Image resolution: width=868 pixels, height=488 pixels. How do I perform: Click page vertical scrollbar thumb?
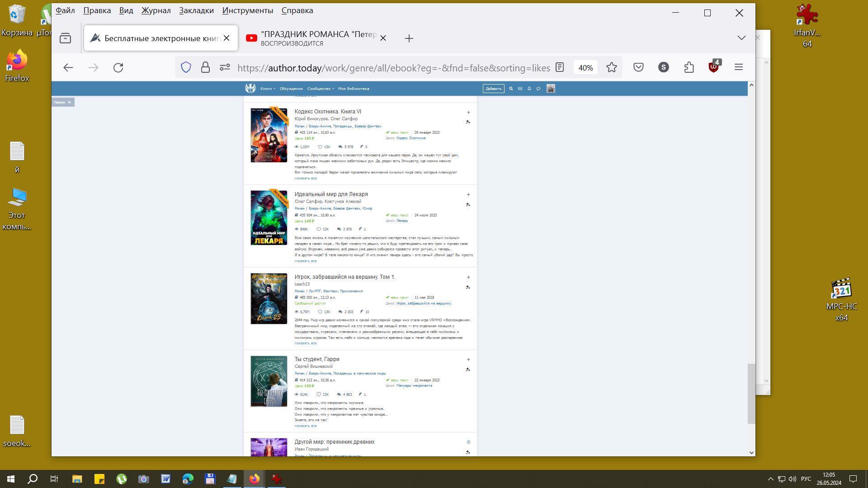click(751, 393)
